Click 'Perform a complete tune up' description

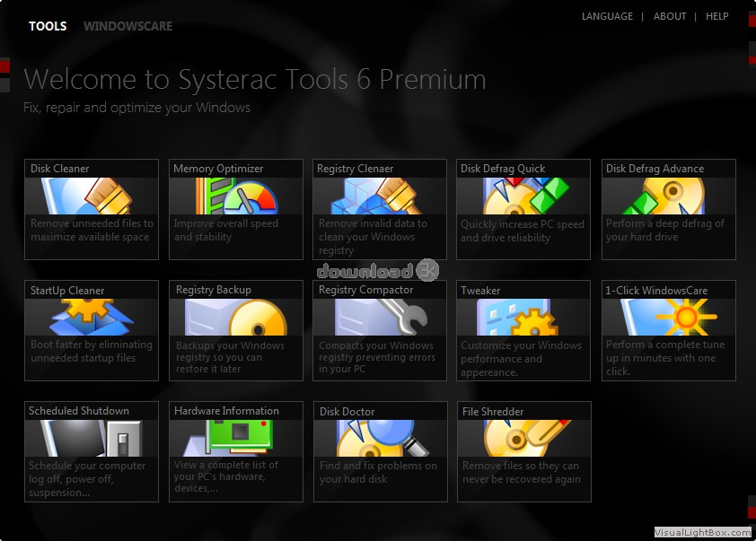[665, 358]
